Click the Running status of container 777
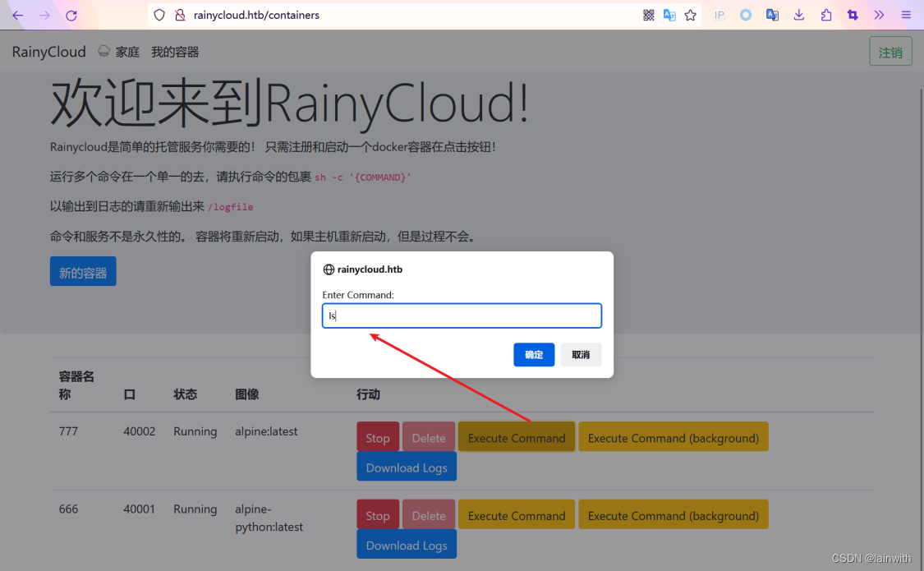The height and width of the screenshot is (571, 924). (x=195, y=431)
